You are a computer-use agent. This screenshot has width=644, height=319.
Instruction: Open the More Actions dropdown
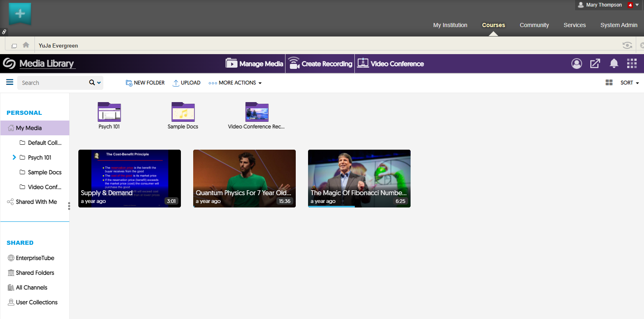[235, 83]
